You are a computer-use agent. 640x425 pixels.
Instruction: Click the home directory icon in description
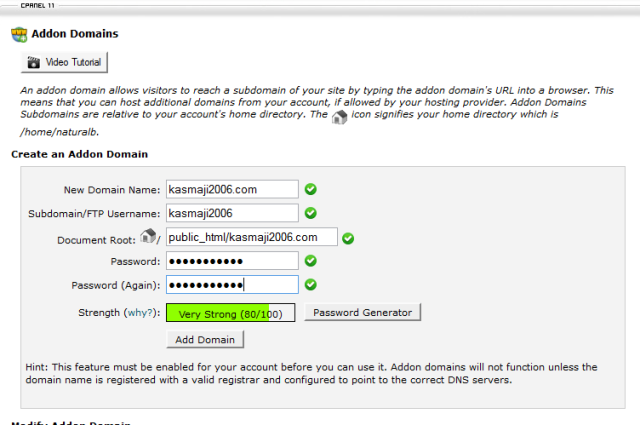pos(339,117)
